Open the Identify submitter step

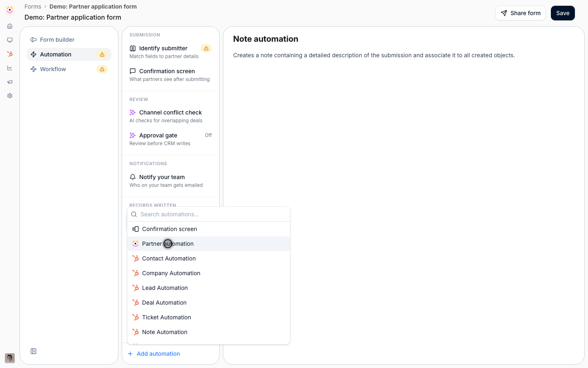171,52
